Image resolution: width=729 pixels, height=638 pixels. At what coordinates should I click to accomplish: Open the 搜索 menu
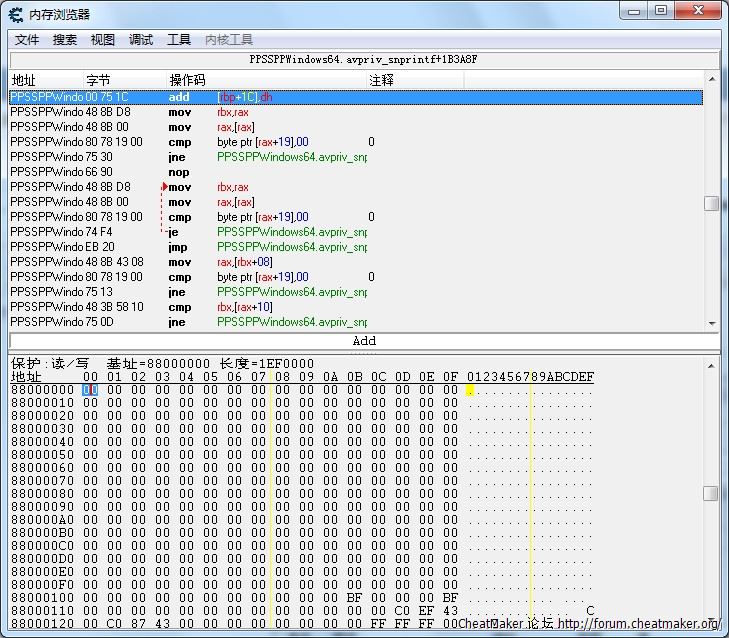65,40
